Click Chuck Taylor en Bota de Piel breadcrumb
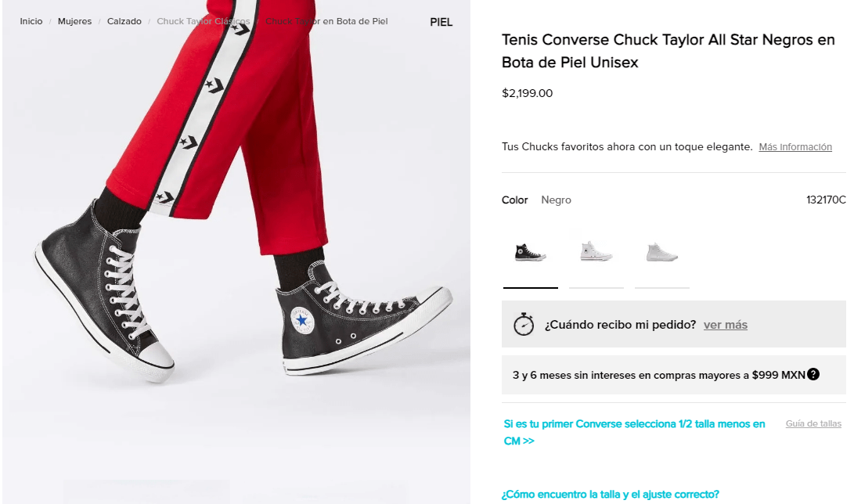 [x=326, y=21]
